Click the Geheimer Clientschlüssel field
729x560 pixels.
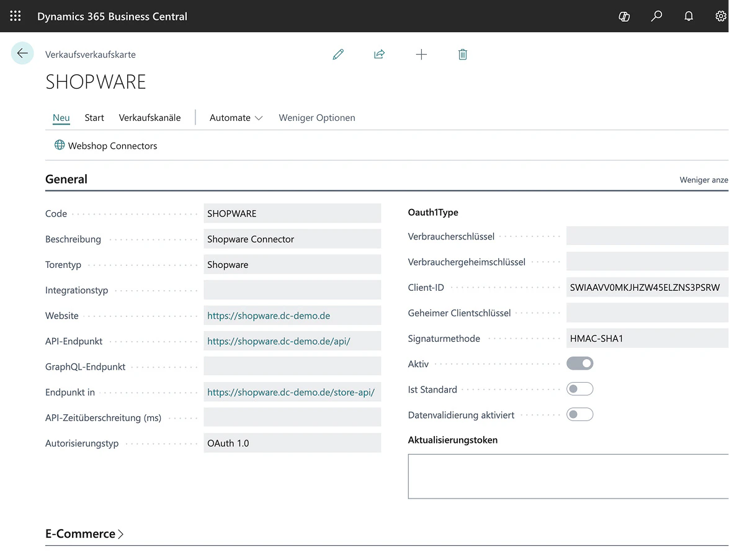tap(647, 313)
